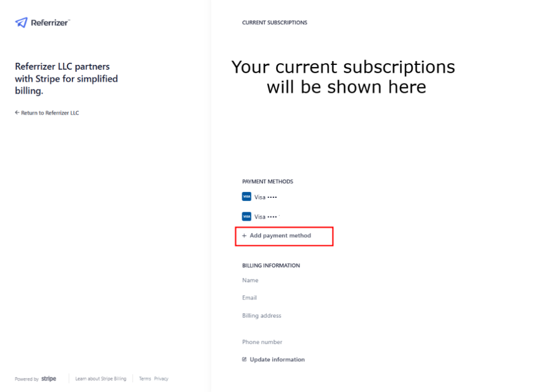This screenshot has width=545, height=392.
Task: Click the Billing Information section heading
Action: [x=271, y=265]
